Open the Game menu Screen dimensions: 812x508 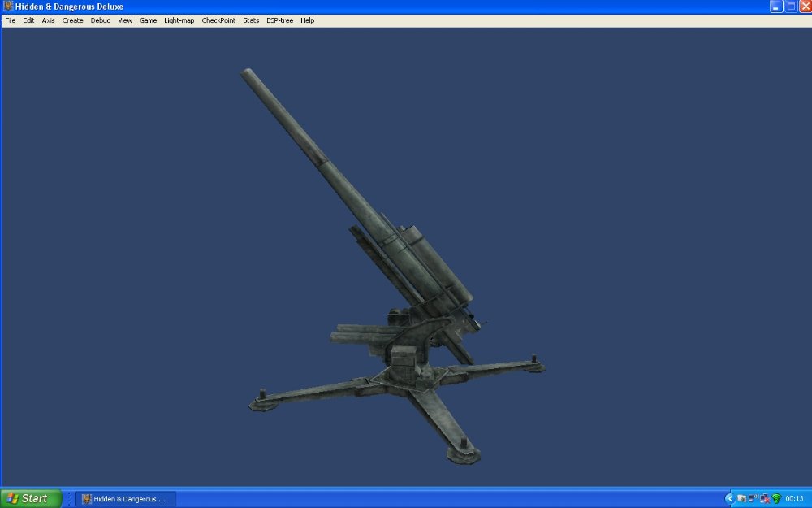(x=148, y=20)
